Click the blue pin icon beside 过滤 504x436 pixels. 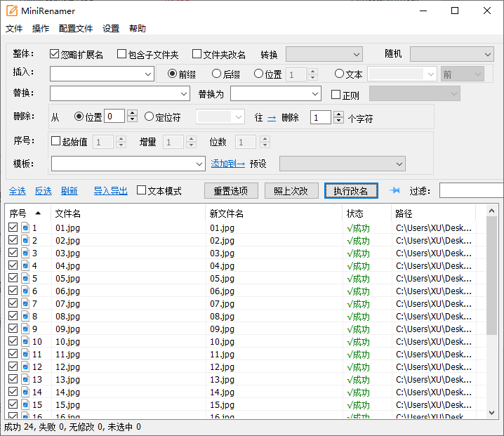(x=394, y=191)
